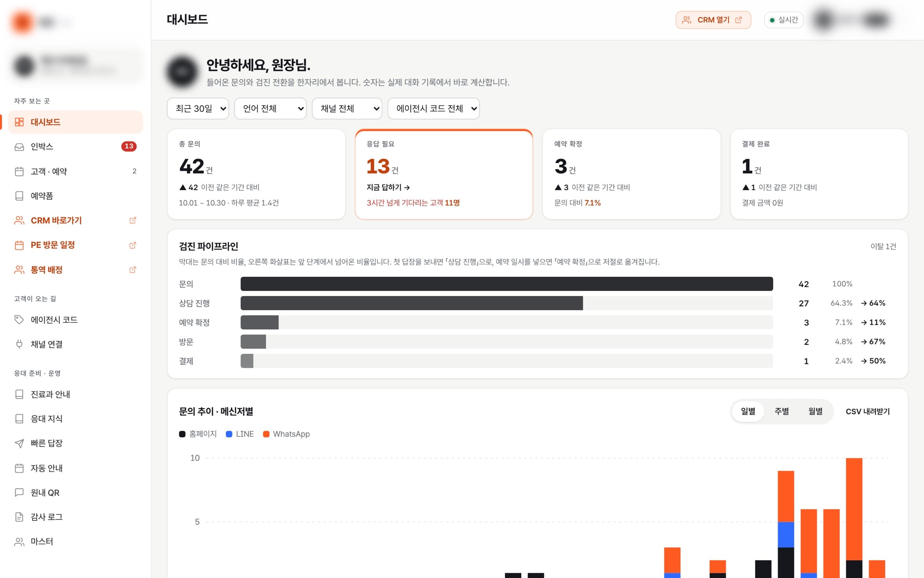Click the 고객·예약 calendar icon
Screen dimensions: 924x578
(x=19, y=171)
